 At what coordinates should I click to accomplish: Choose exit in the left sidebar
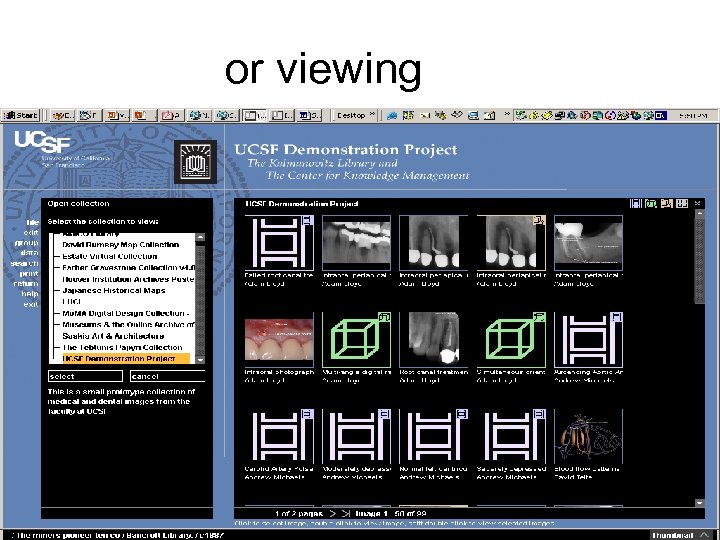pyautogui.click(x=31, y=304)
